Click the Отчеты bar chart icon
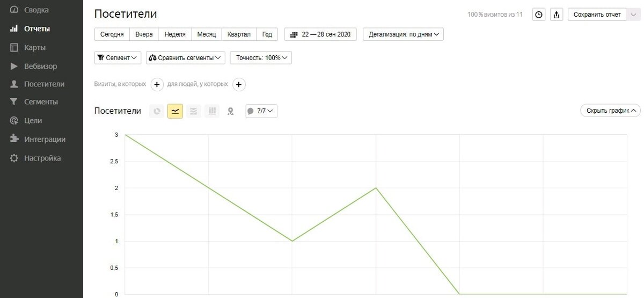The width and height of the screenshot is (644, 298). [14, 28]
